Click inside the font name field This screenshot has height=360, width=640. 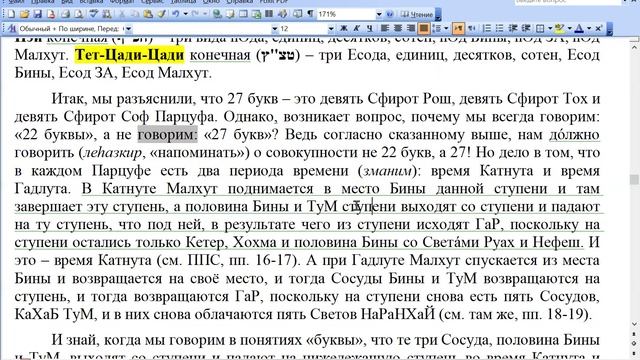click(202, 29)
